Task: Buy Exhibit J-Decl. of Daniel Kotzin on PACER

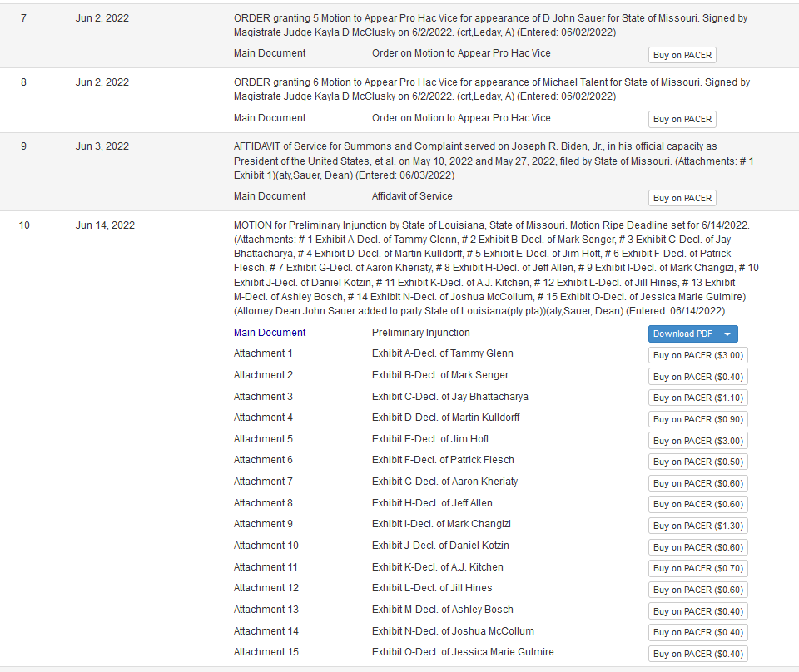Action: tap(698, 547)
